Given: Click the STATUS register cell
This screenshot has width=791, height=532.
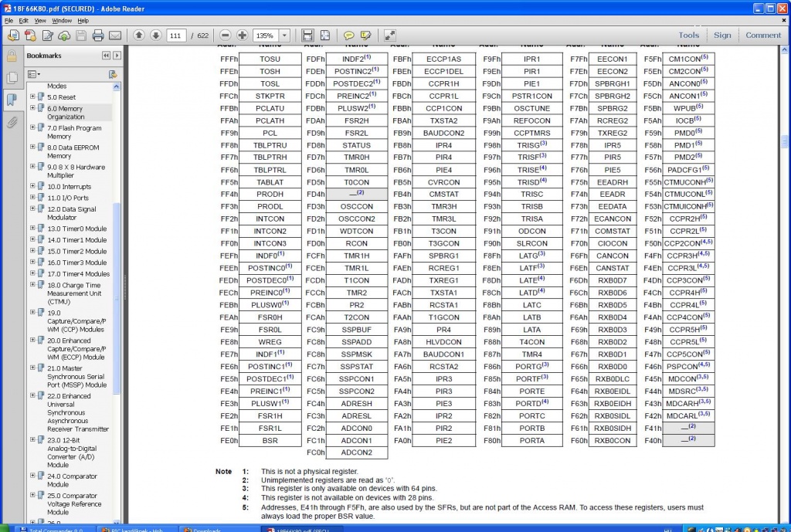Looking at the screenshot, I should tap(357, 145).
